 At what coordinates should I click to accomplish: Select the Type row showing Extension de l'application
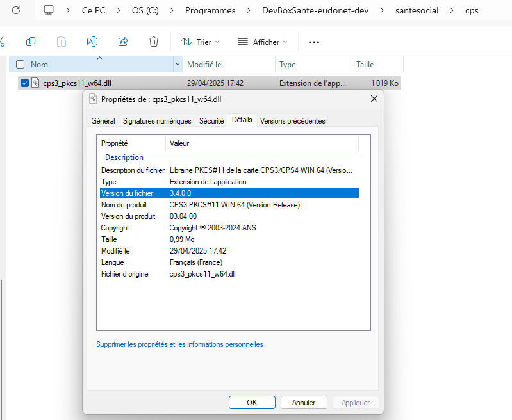[x=229, y=182]
